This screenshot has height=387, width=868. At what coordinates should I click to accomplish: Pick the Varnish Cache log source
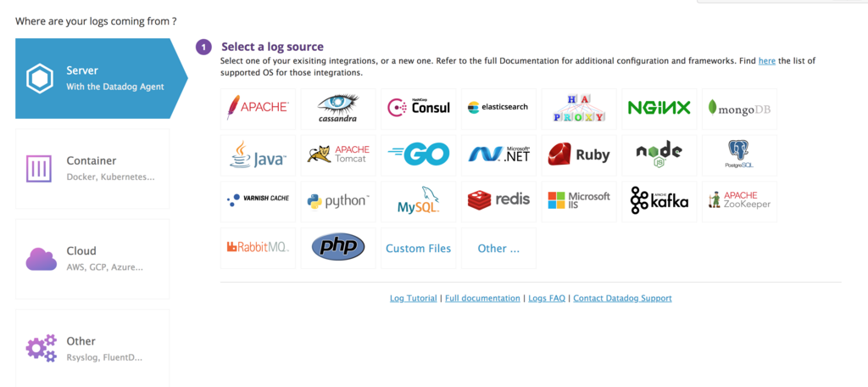point(258,202)
